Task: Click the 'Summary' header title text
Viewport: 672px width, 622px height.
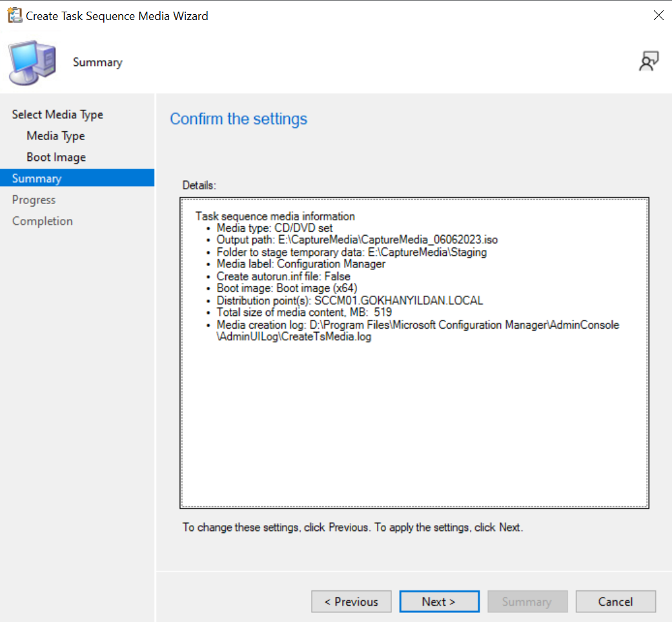Action: click(x=97, y=63)
